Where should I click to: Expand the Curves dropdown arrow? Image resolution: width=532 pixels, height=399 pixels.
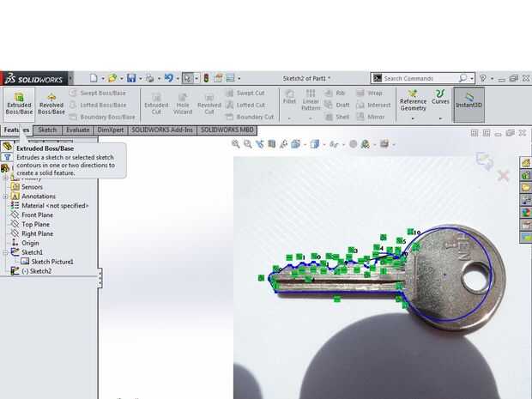(x=440, y=118)
